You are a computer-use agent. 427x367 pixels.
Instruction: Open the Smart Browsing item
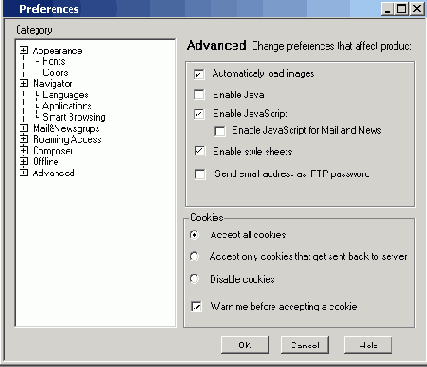pyautogui.click(x=74, y=117)
